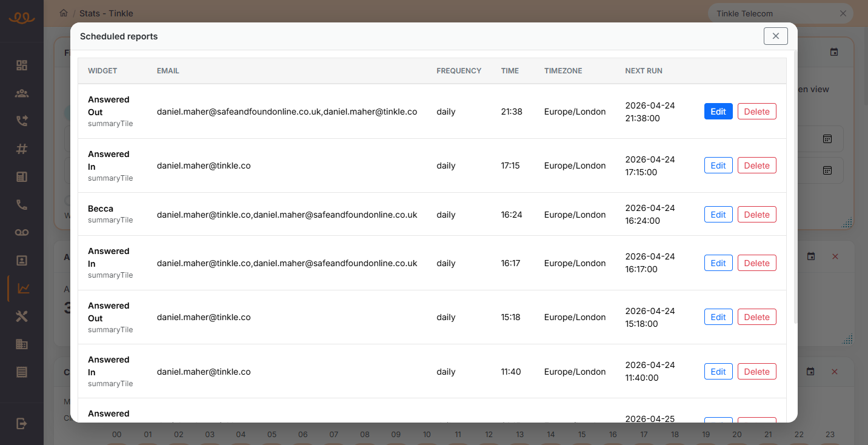868x445 pixels.
Task: Open the stats line chart icon
Action: (x=23, y=289)
